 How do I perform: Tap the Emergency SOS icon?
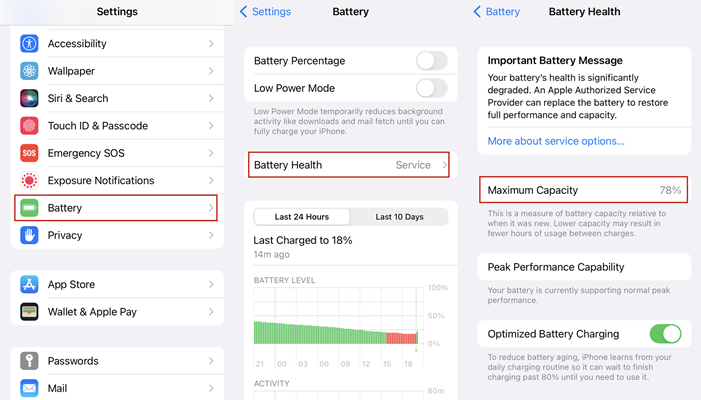pos(29,153)
